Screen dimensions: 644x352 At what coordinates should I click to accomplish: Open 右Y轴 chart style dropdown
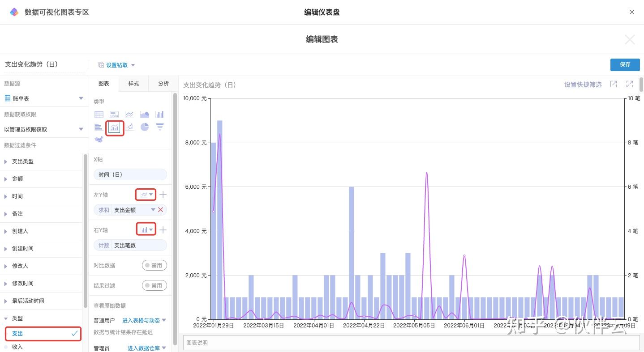(146, 230)
